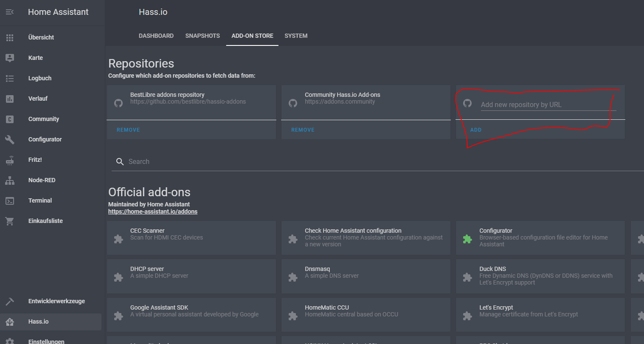Image resolution: width=644 pixels, height=344 pixels.
Task: Open Logbuch list icon in sidebar
Action: (10, 78)
